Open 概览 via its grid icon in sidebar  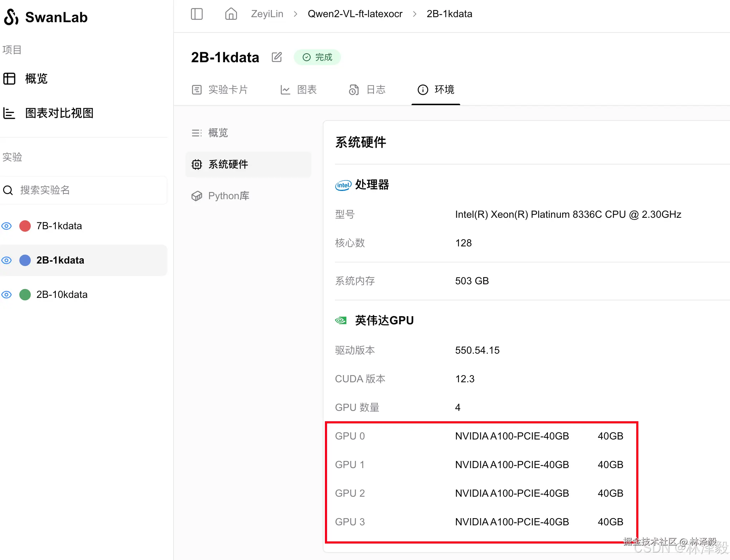coord(10,78)
